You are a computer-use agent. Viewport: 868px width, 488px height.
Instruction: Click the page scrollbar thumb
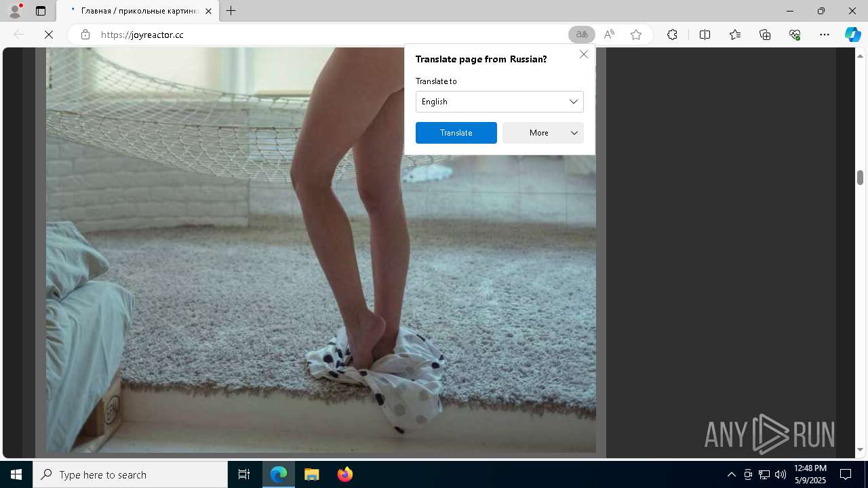click(860, 178)
